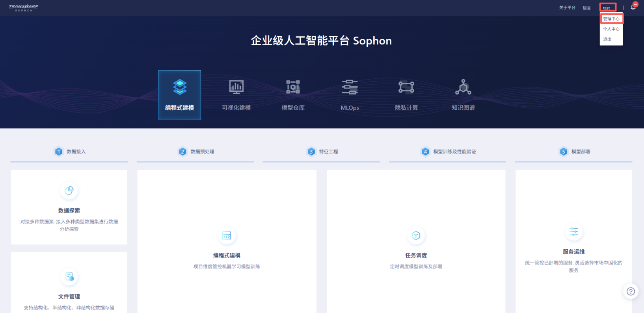Switch to the 隐私计算 tab label
The width and height of the screenshot is (644, 313).
tap(406, 107)
